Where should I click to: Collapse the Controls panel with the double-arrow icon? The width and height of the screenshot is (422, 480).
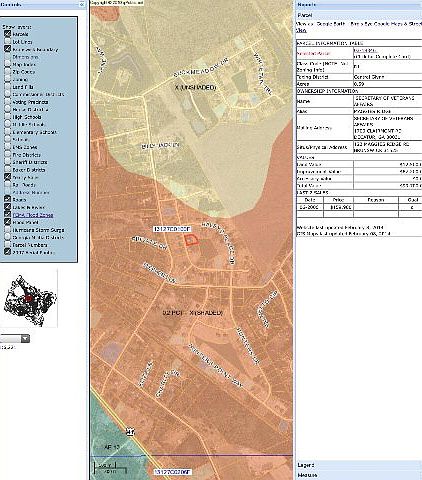coord(82,5)
